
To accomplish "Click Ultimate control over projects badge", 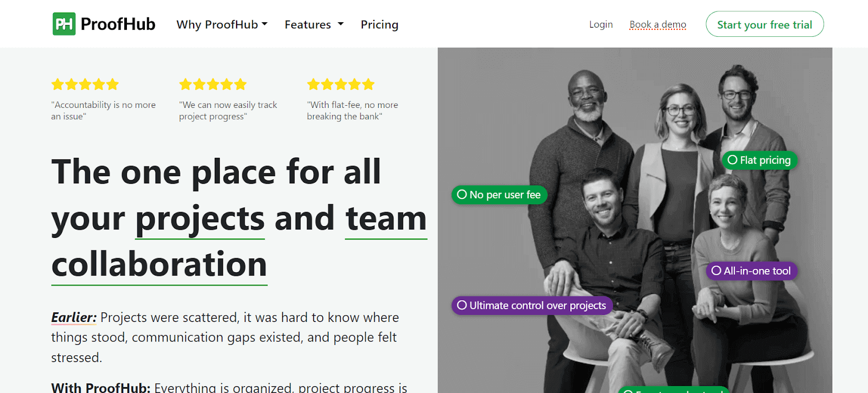I will (x=532, y=305).
